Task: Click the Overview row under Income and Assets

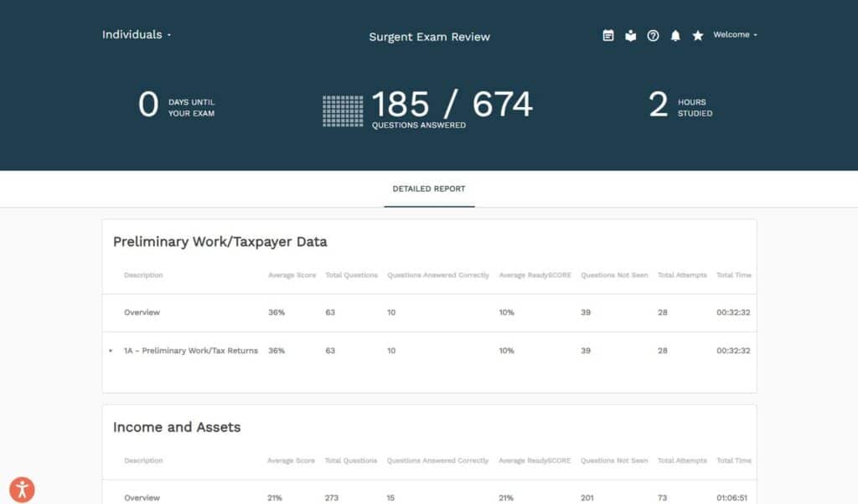Action: [142, 497]
